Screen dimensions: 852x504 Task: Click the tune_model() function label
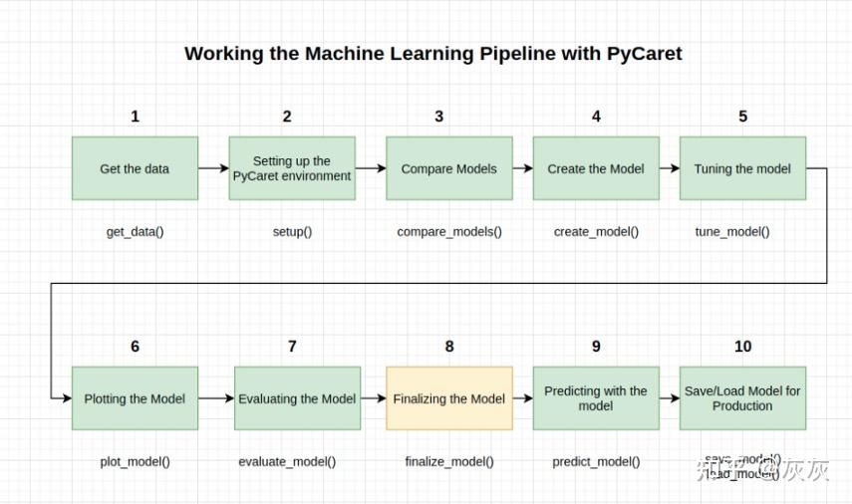tap(732, 232)
